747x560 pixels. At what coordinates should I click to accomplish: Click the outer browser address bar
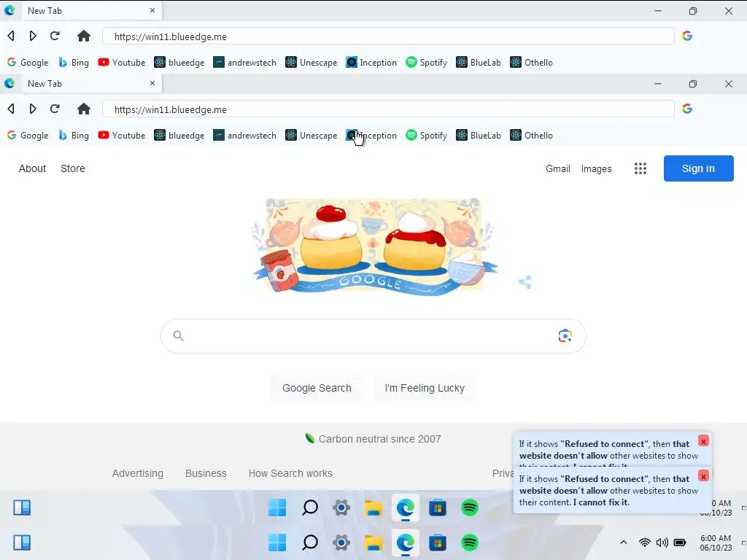(388, 36)
